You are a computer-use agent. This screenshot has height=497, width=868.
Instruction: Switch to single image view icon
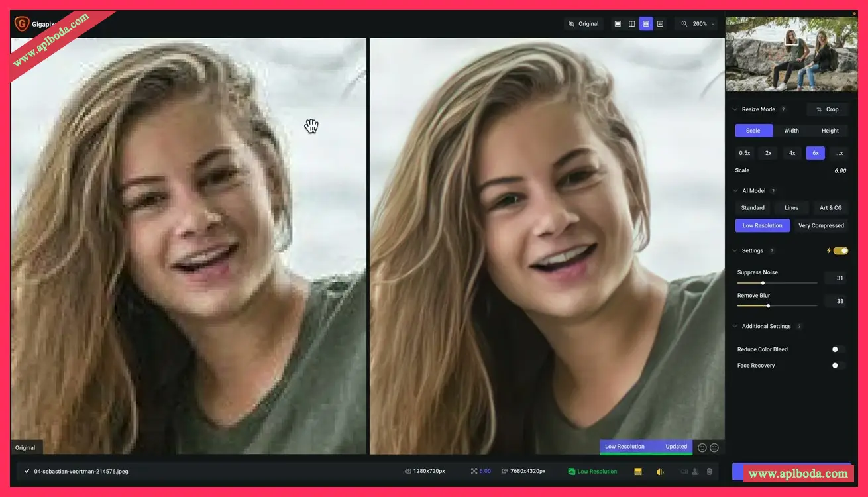tap(618, 24)
